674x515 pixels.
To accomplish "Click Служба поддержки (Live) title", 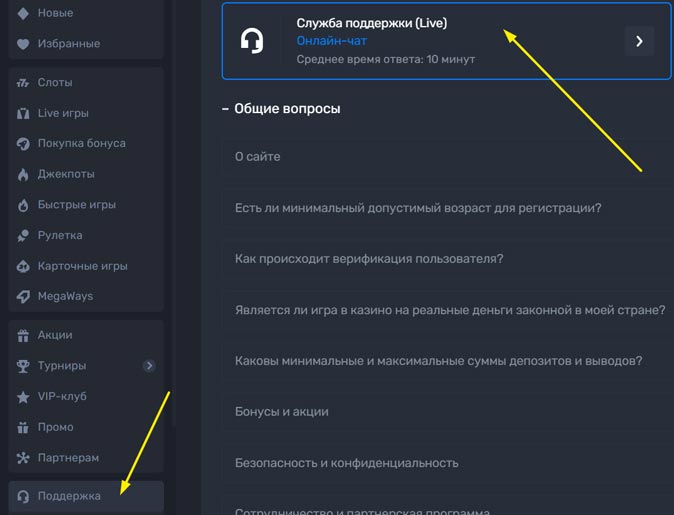I will (x=371, y=23).
